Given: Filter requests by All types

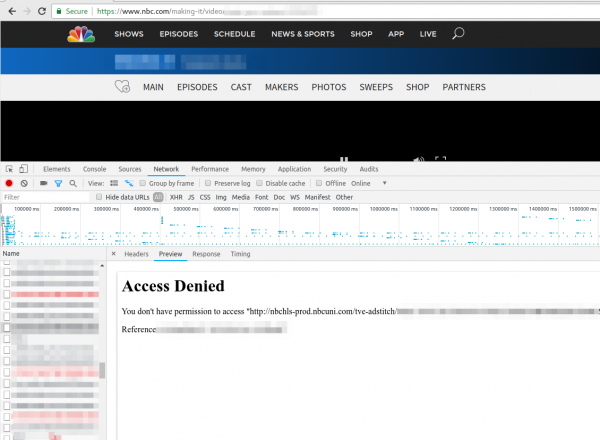Looking at the screenshot, I should [158, 197].
